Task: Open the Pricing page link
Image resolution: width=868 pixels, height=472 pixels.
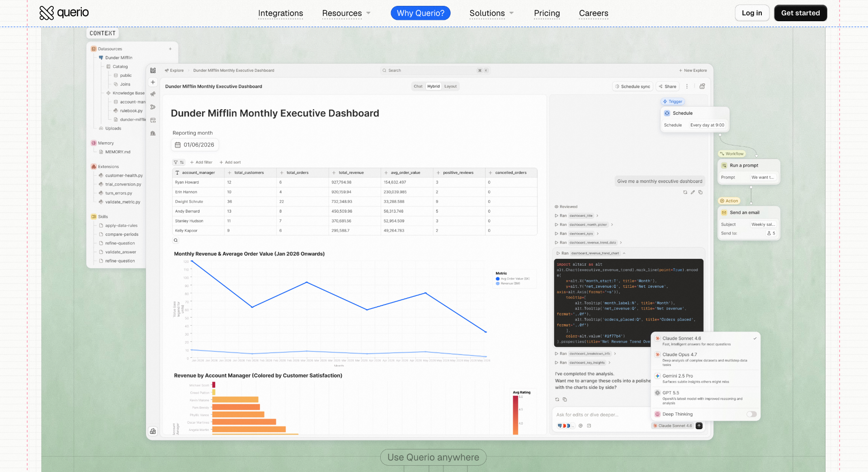Action: tap(547, 13)
